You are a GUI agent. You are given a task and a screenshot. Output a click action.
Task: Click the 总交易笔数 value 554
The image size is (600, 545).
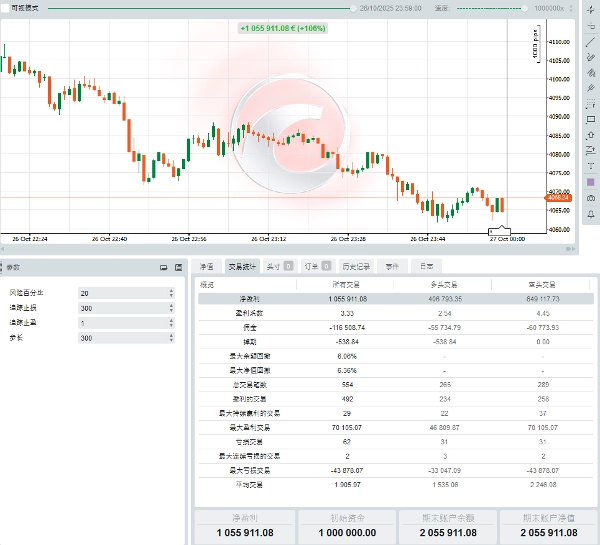(347, 385)
